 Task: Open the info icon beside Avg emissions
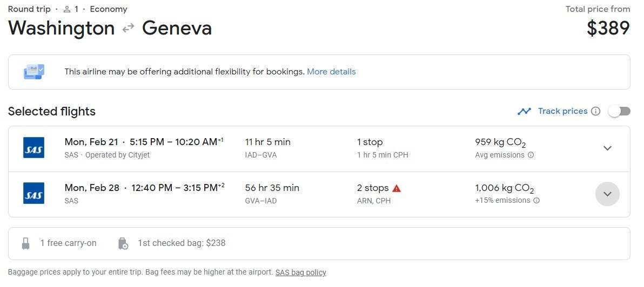click(531, 155)
